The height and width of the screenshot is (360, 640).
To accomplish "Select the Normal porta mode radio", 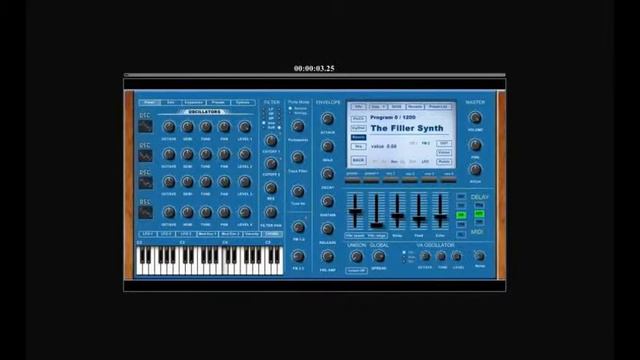I will [x=290, y=109].
